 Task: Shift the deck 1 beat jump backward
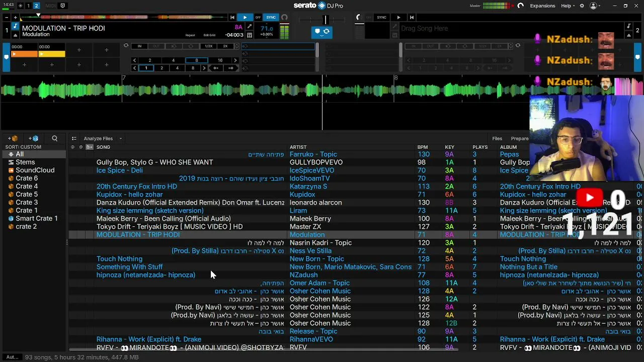[x=216, y=68]
